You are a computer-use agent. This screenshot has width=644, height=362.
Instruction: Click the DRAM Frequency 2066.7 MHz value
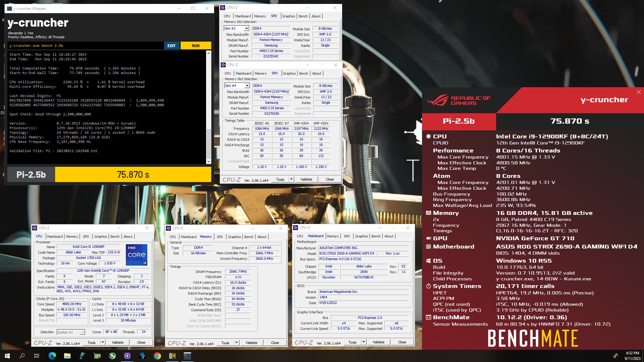238,271
